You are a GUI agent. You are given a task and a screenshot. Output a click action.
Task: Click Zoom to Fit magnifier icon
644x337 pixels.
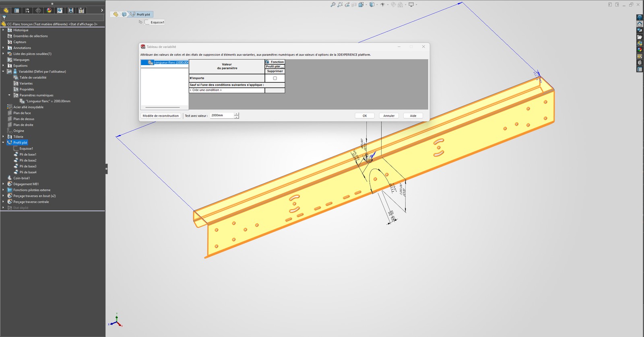click(333, 5)
